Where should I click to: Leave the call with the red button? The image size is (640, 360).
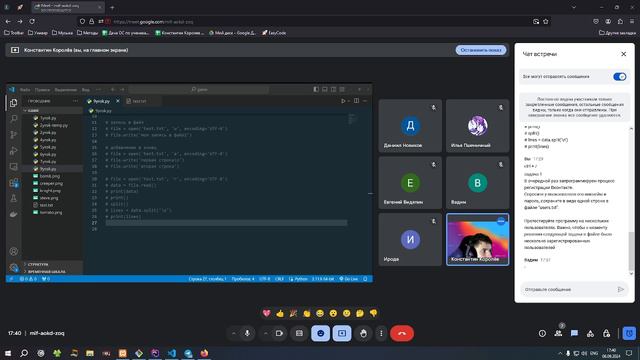click(402, 333)
